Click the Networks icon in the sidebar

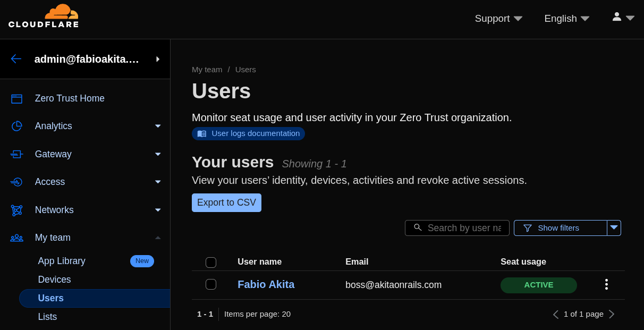coord(16,210)
